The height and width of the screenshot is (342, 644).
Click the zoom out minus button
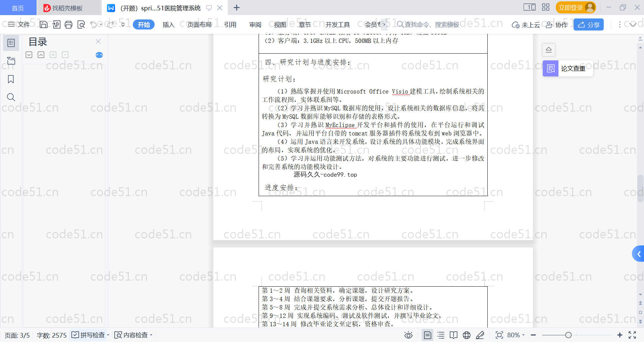(533, 335)
